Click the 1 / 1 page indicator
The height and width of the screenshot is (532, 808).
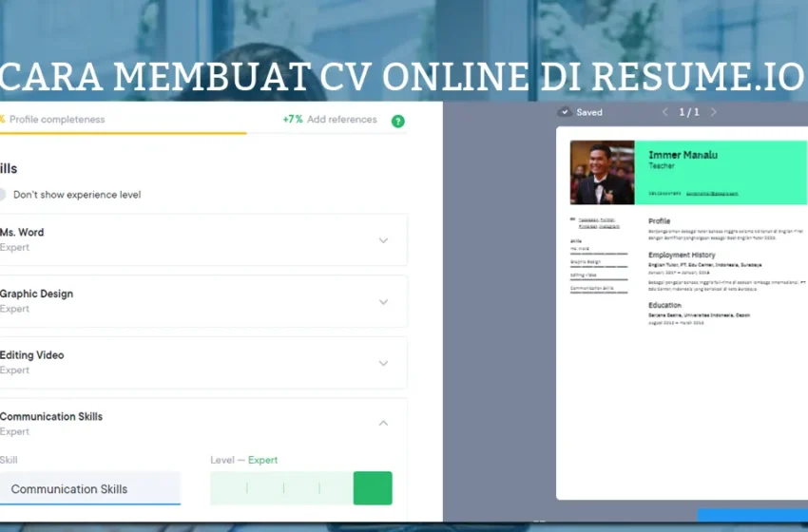tap(689, 112)
